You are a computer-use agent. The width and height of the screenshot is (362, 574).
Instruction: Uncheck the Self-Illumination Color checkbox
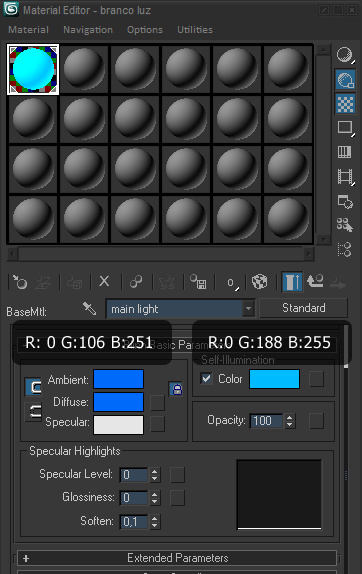(x=206, y=378)
